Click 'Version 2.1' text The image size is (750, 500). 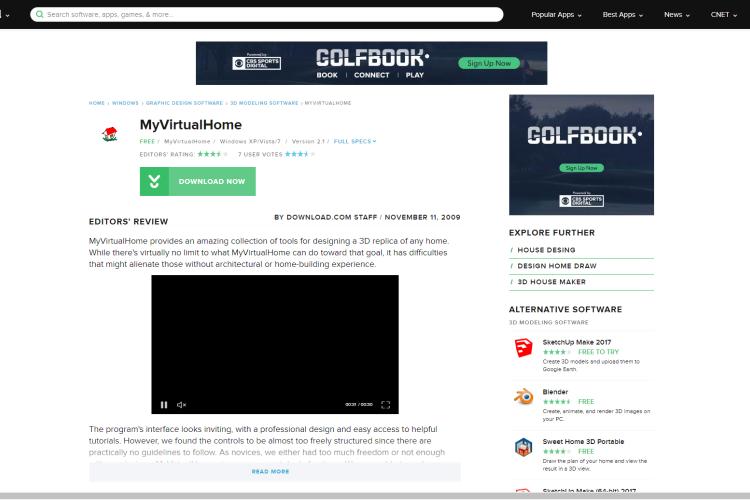click(x=308, y=141)
